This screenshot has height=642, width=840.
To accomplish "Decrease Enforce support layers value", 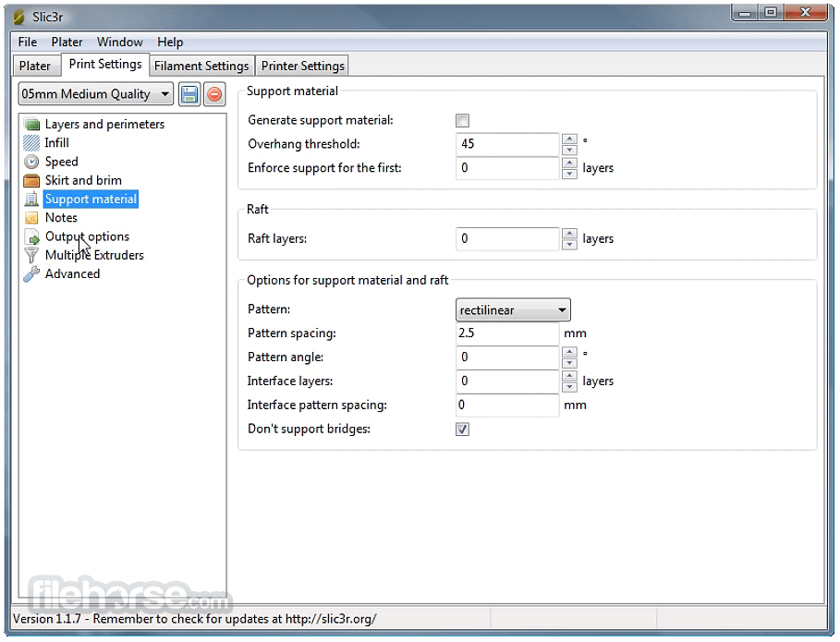I will point(569,174).
